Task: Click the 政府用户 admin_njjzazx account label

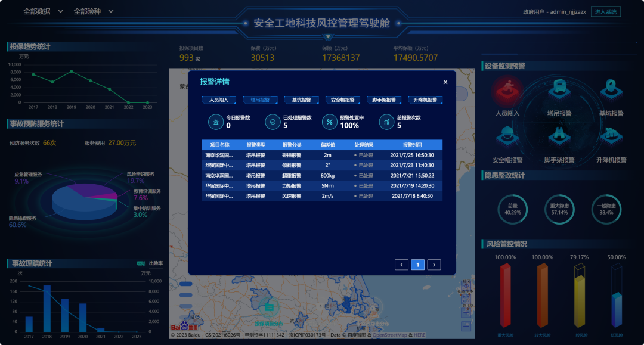Action: tap(555, 11)
